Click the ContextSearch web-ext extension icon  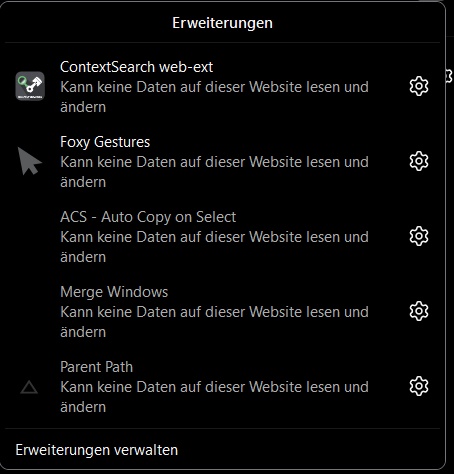pyautogui.click(x=30, y=86)
